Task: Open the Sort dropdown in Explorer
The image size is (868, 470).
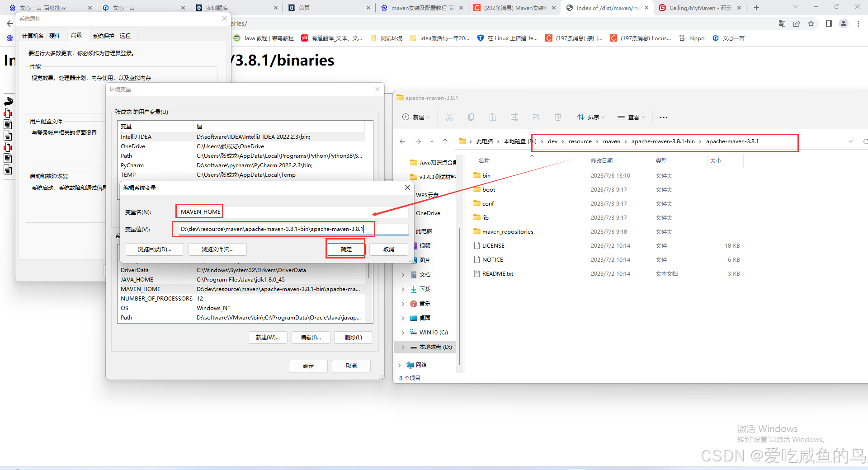Action: coord(590,117)
